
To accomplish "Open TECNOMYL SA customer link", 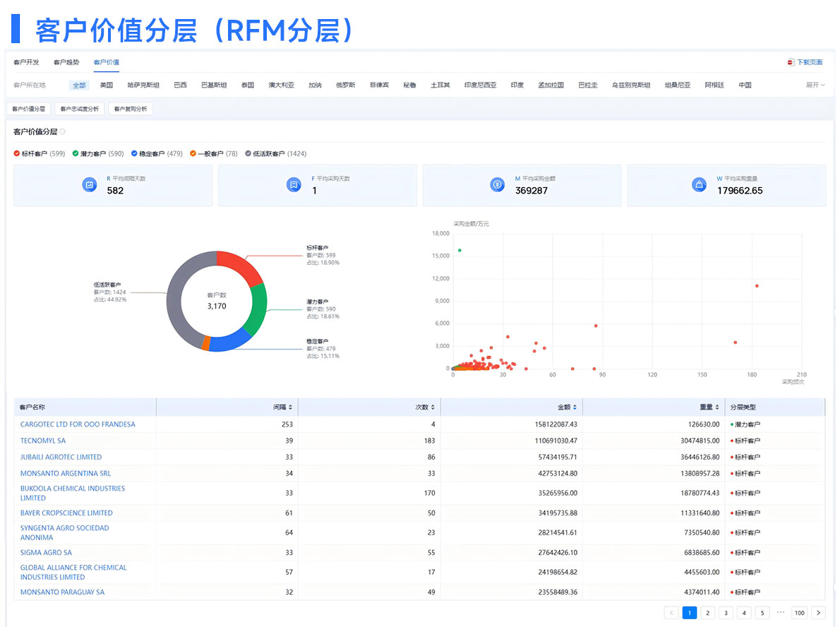I will pos(43,441).
